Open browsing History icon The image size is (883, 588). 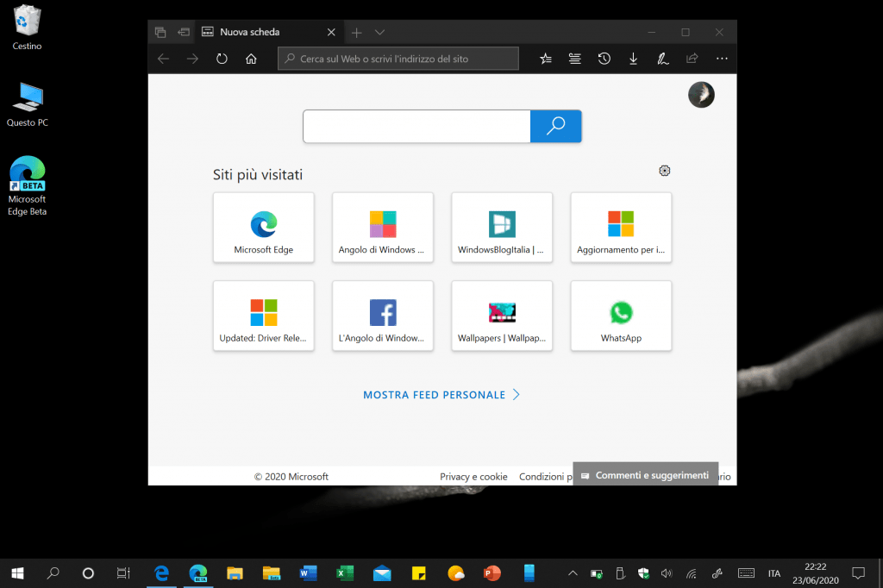pyautogui.click(x=604, y=59)
